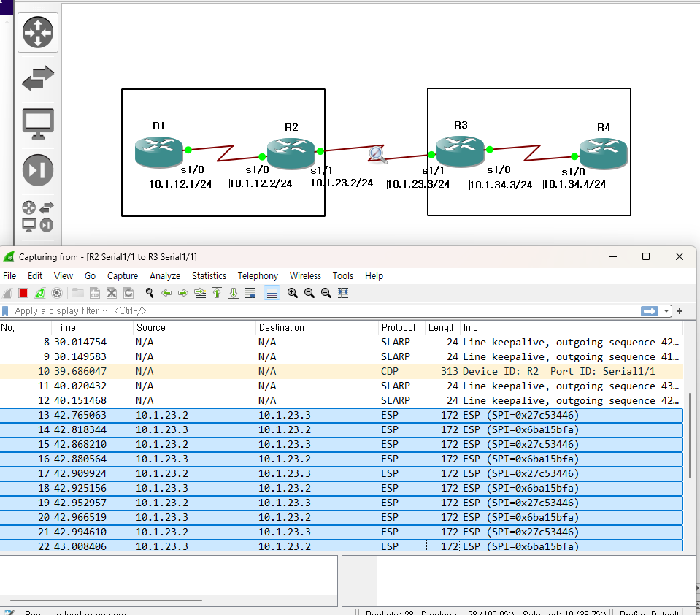This screenshot has width=700, height=615.
Task: Select the routers category in GNS3 sidebar
Action: tap(38, 32)
